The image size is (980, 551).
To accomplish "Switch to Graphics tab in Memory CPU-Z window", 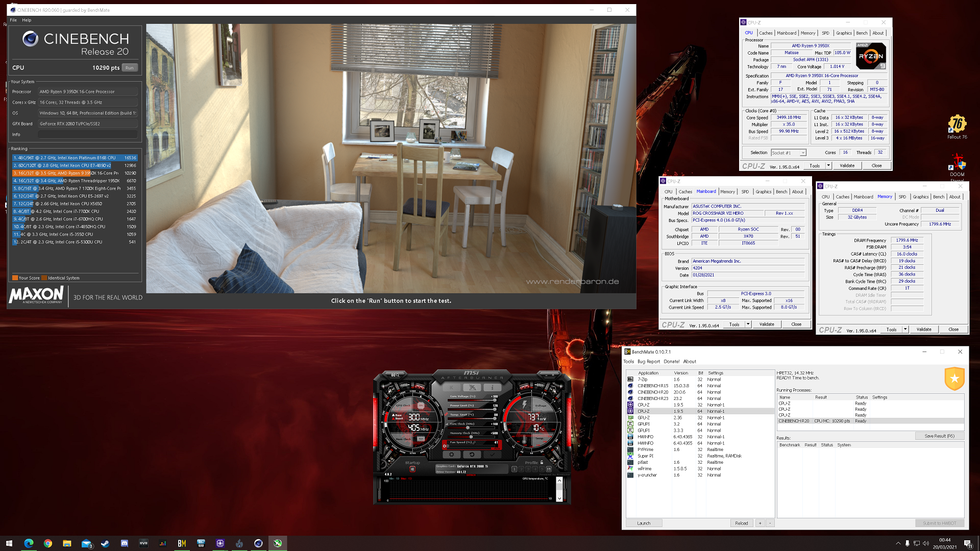I will point(920,197).
